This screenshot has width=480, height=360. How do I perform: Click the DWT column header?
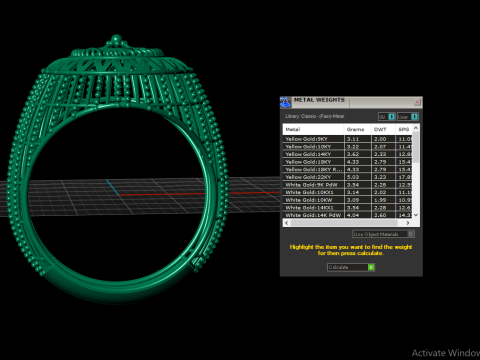point(383,129)
